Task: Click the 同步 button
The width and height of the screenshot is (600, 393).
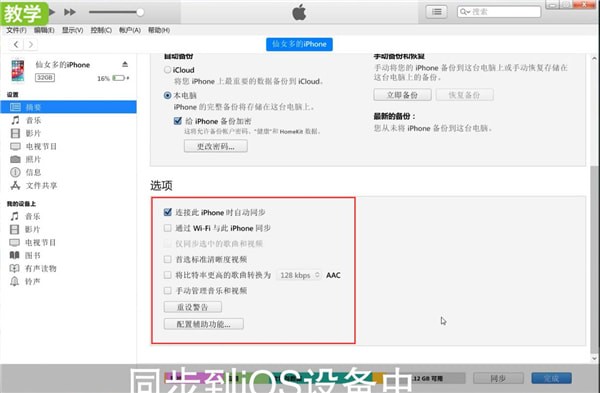Action: (498, 378)
